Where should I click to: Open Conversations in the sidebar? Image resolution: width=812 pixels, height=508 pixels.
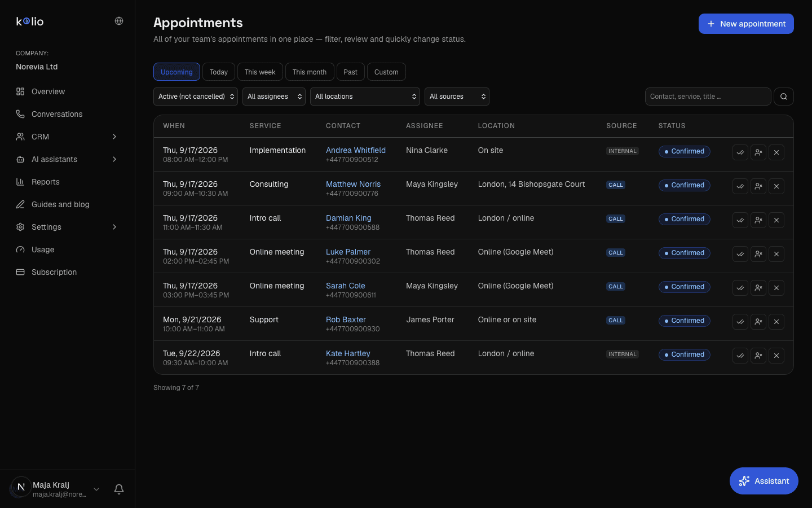67,114
